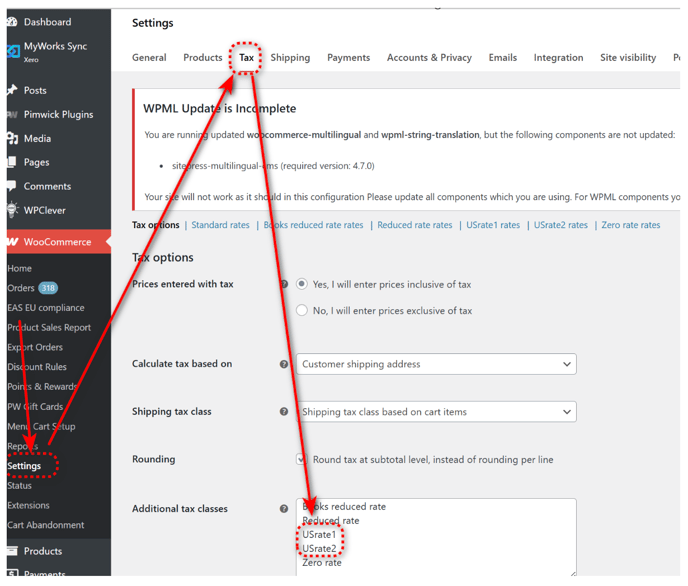Click the Pimwick Plugins PW icon
Viewport: 688px width, 586px height.
[12, 114]
